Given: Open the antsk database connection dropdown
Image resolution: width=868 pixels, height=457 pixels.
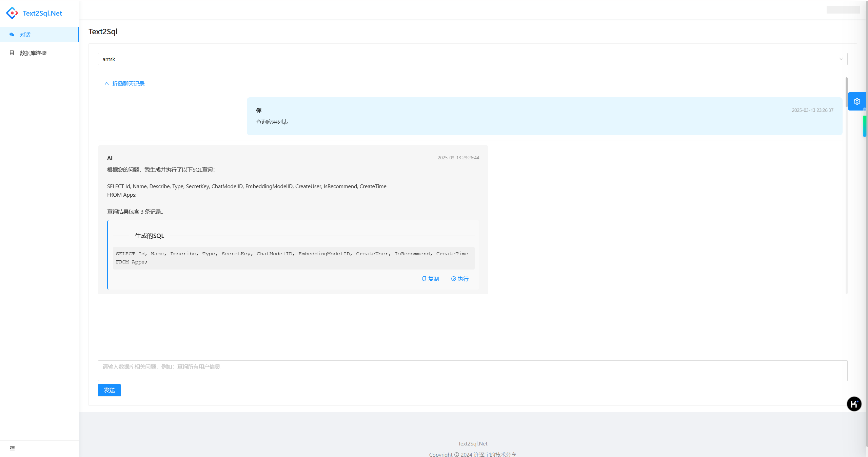Looking at the screenshot, I should tap(472, 59).
